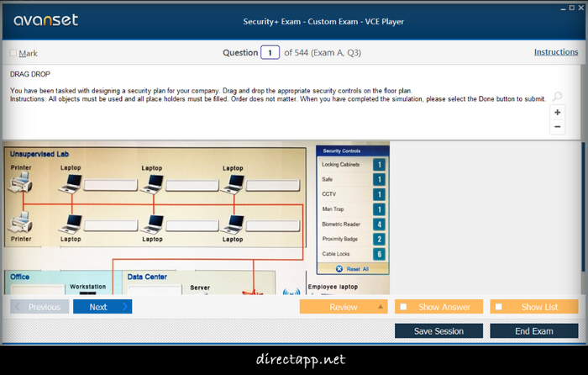Viewport: 588px width, 375px height.
Task: Go back with the Previous button
Action: pos(39,307)
